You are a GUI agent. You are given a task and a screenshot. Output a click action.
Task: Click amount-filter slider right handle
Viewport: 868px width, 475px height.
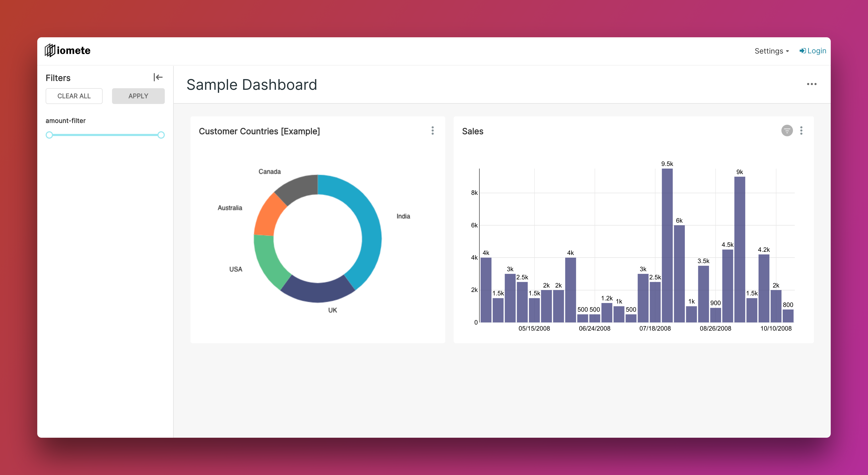[x=161, y=135]
